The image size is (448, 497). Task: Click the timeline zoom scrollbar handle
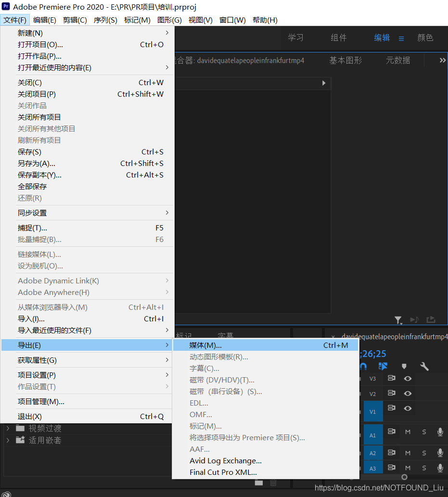(404, 477)
